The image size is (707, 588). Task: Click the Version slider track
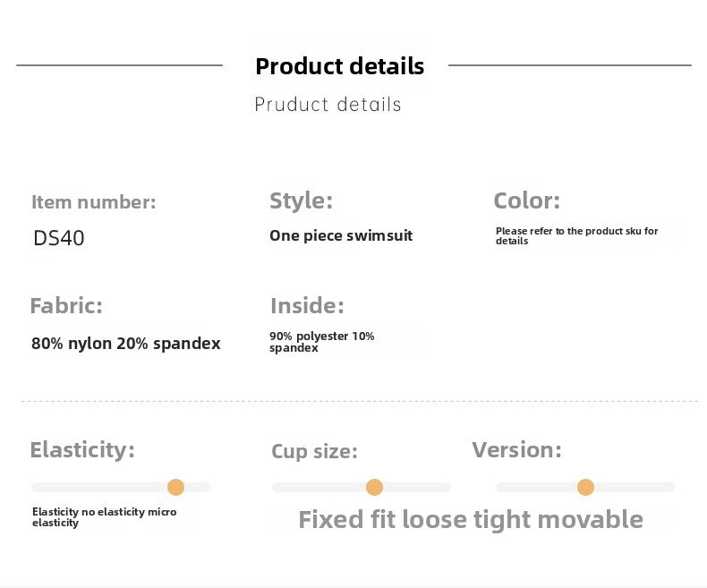pyautogui.click(x=584, y=487)
